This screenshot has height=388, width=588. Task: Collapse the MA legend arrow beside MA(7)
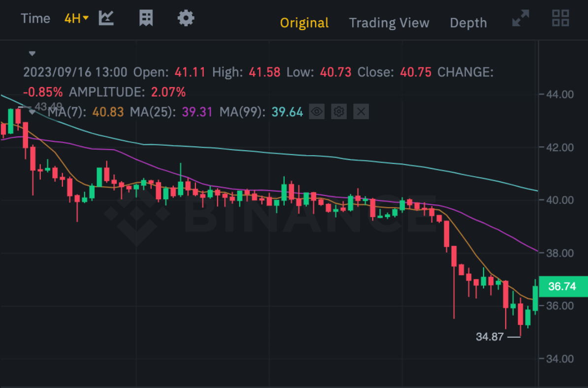(x=33, y=112)
